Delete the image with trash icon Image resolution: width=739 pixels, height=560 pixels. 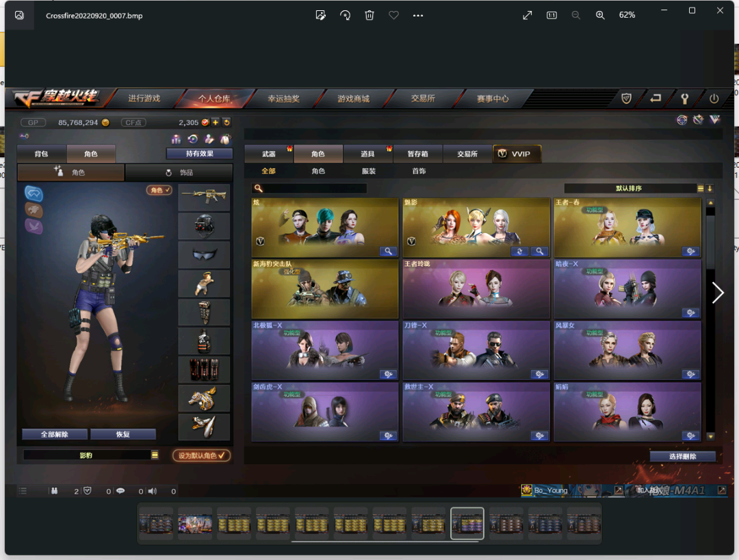369,15
